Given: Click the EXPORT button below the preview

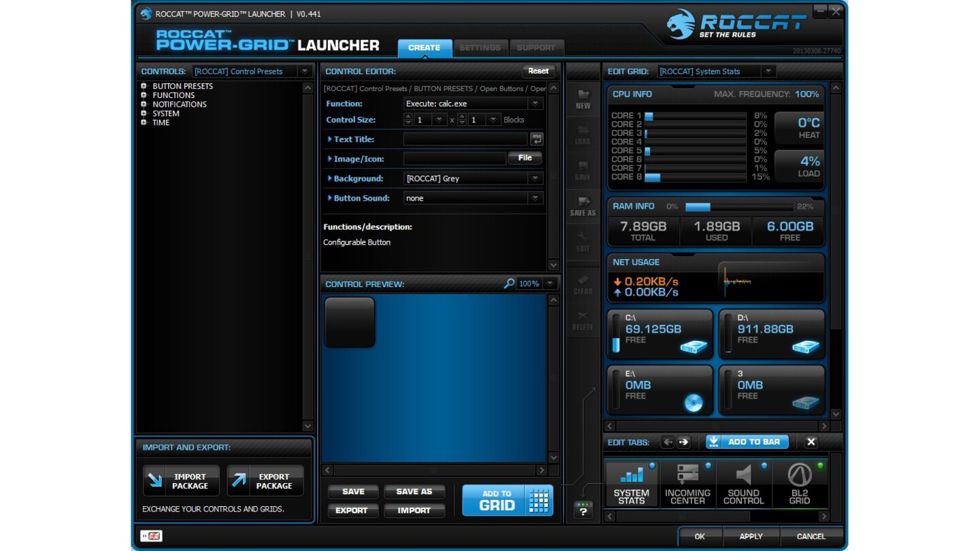Looking at the screenshot, I should (353, 510).
